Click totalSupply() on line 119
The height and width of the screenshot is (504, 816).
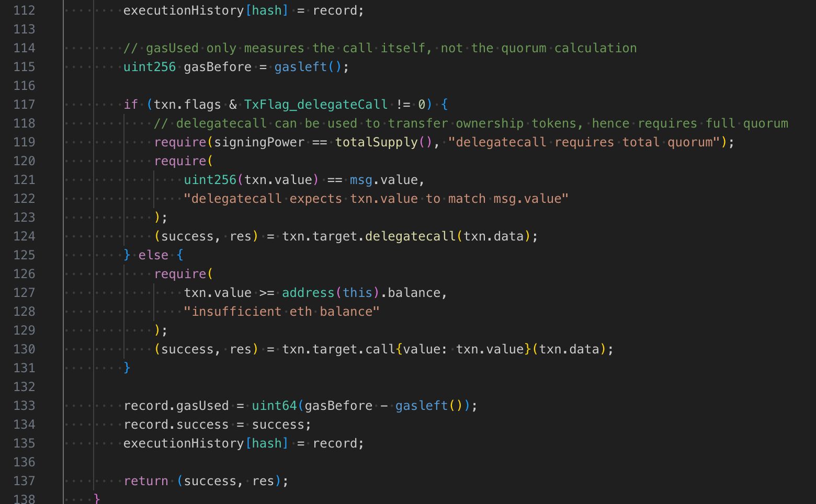point(384,142)
